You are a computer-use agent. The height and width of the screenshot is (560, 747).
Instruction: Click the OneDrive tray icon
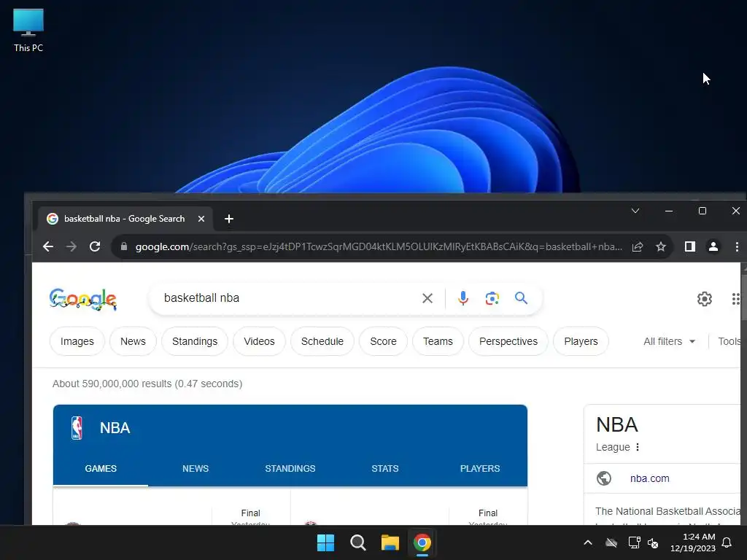[611, 542]
